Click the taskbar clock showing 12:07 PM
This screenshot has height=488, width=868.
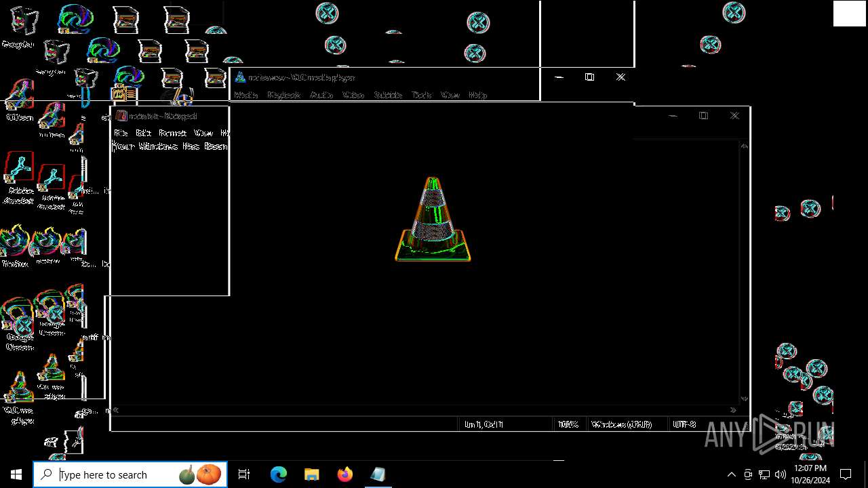point(810,474)
